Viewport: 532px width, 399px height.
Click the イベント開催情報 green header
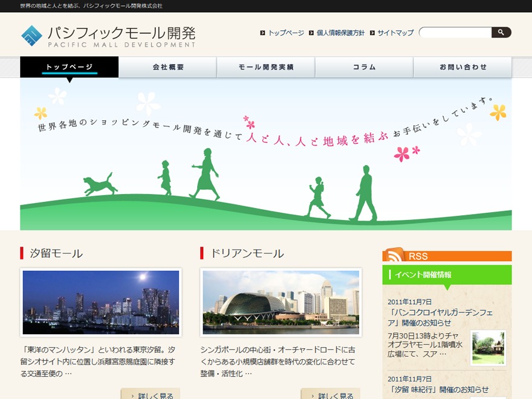(447, 275)
